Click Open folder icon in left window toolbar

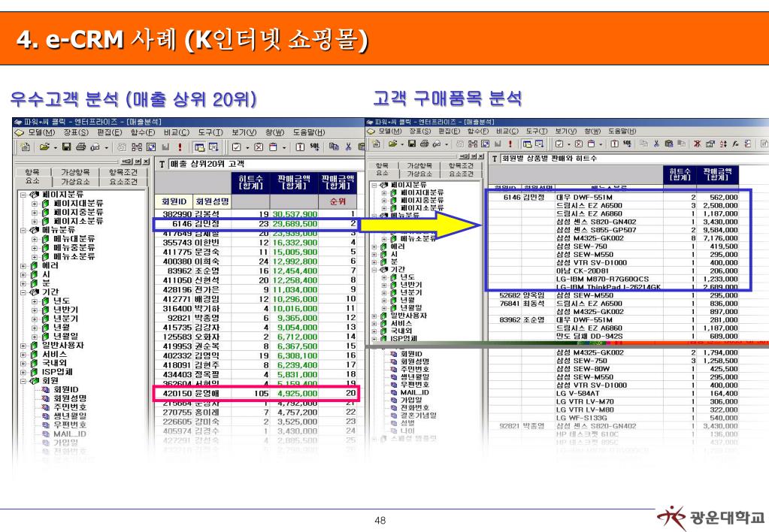coord(44,147)
